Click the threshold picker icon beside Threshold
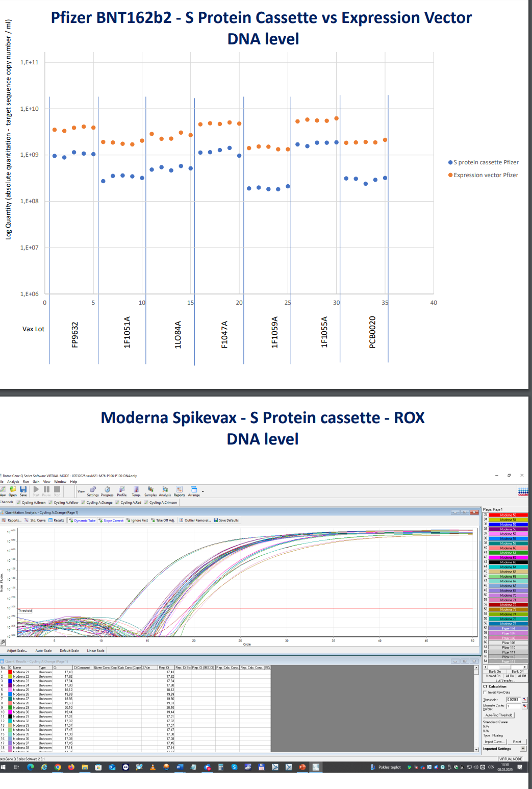Image resolution: width=532 pixels, height=789 pixels. pos(524,700)
